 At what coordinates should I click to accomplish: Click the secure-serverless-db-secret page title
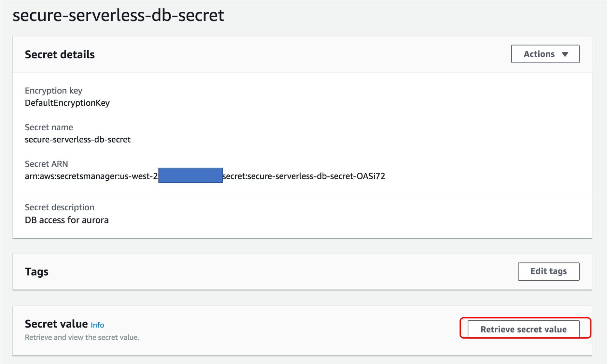click(119, 15)
